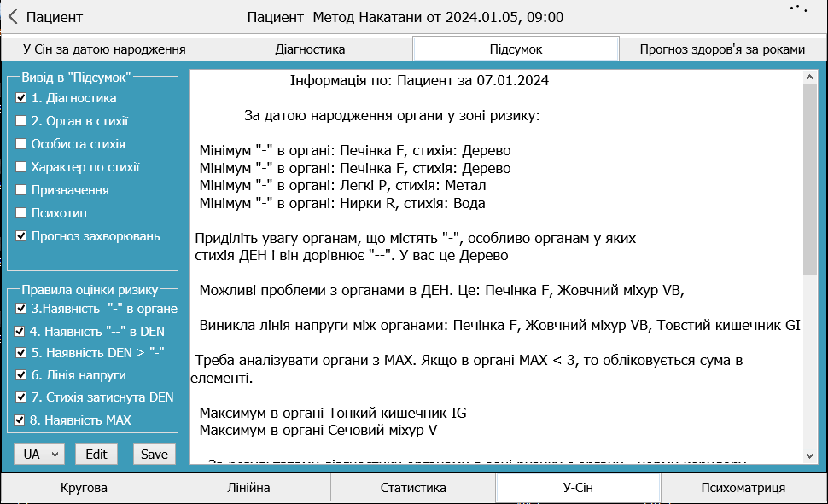Disable the '6. Лінія напруги' rule checkbox

20,375
